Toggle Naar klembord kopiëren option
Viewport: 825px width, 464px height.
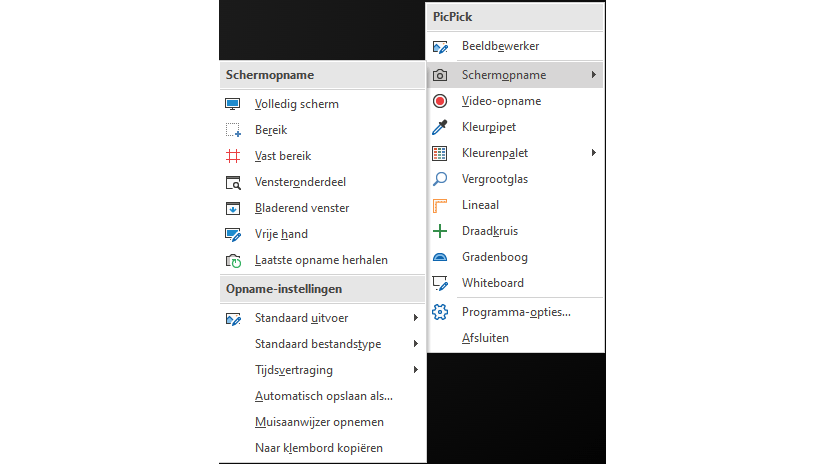319,448
